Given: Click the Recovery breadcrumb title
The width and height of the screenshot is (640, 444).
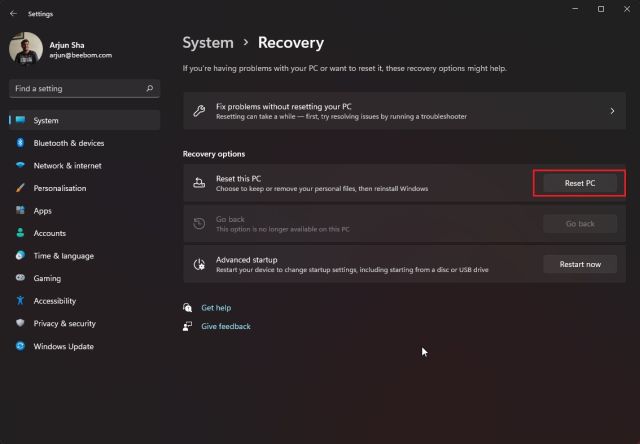Looking at the screenshot, I should [x=291, y=43].
